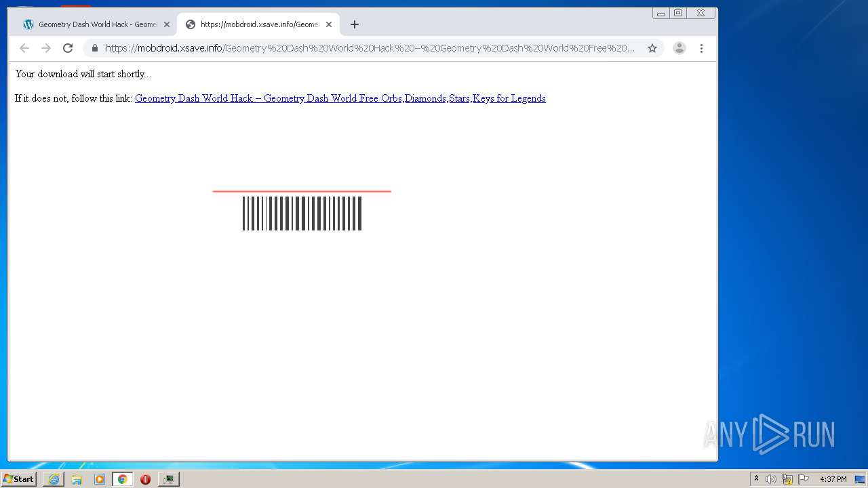Close the Geometry Dash World Hack tab
The width and height of the screenshot is (868, 488).
click(167, 24)
